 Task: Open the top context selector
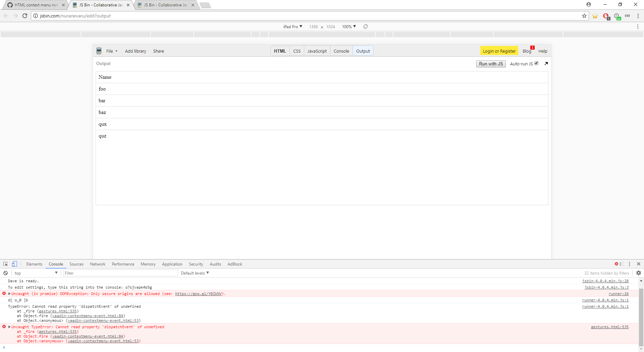(36, 273)
